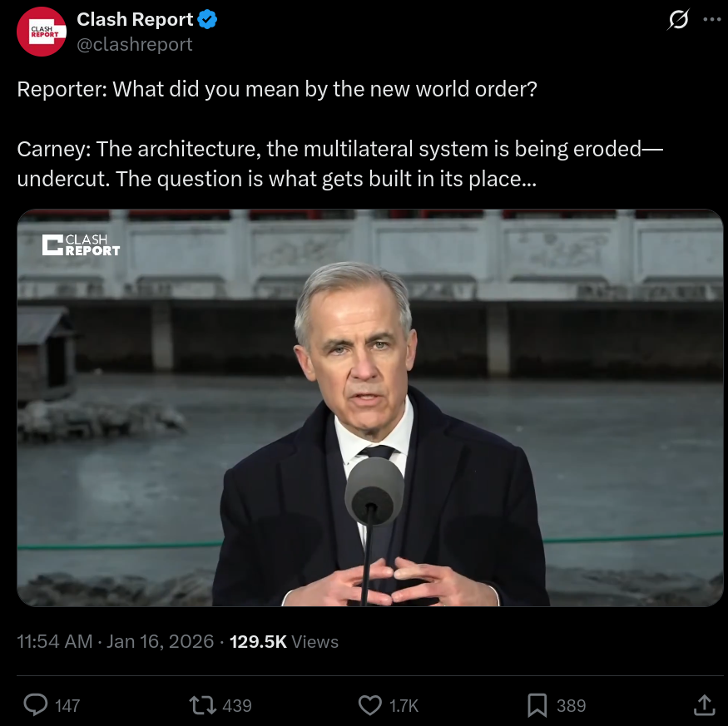Repost using the retweet arrows icon

(x=201, y=705)
